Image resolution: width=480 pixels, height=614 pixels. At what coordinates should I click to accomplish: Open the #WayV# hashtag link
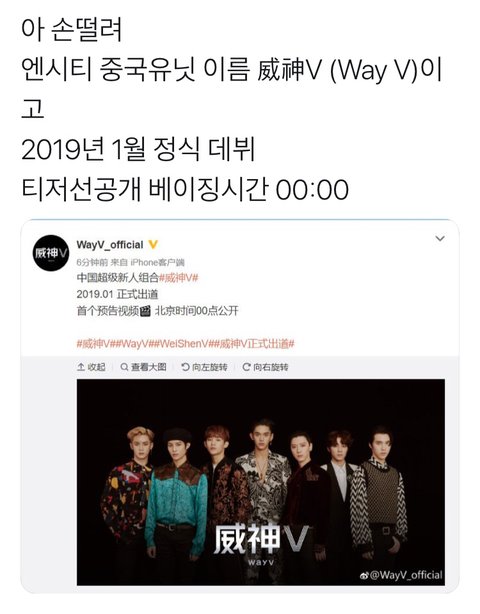[134, 344]
